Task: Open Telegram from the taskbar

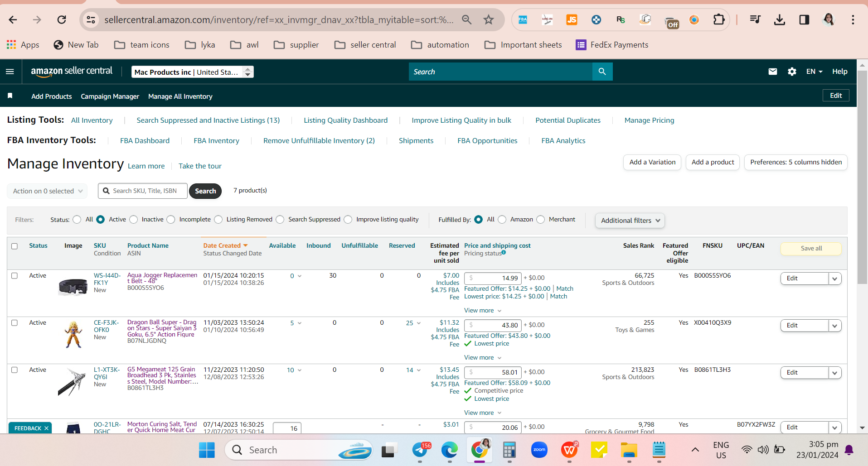Action: point(420,450)
